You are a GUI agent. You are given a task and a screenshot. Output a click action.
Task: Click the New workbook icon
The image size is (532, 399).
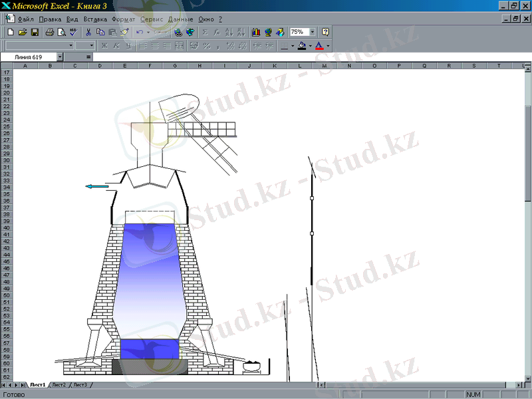pyautogui.click(x=11, y=32)
